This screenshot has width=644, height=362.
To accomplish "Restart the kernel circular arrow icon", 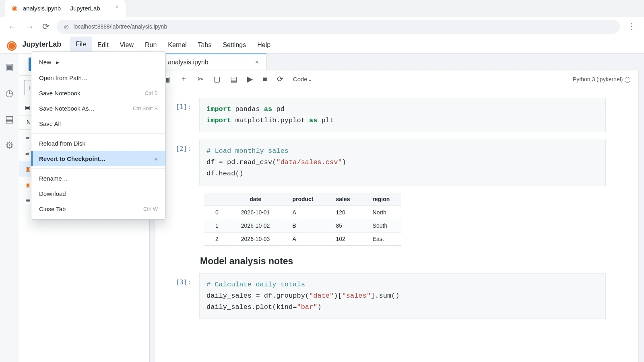I will 280,79.
